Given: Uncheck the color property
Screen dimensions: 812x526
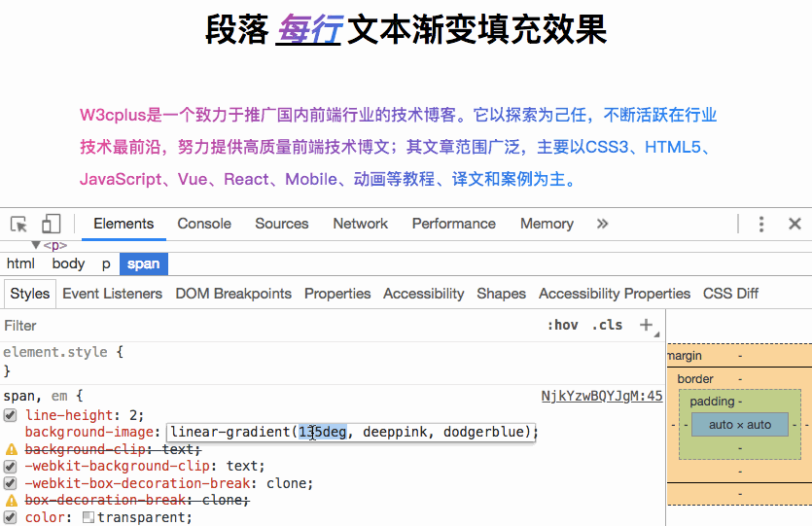Looking at the screenshot, I should click(x=10, y=517).
